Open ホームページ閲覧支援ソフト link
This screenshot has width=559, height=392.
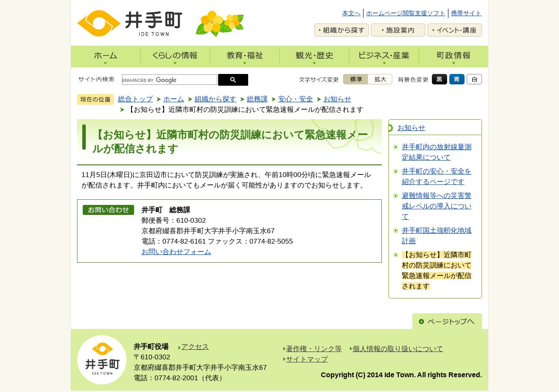[x=406, y=13]
